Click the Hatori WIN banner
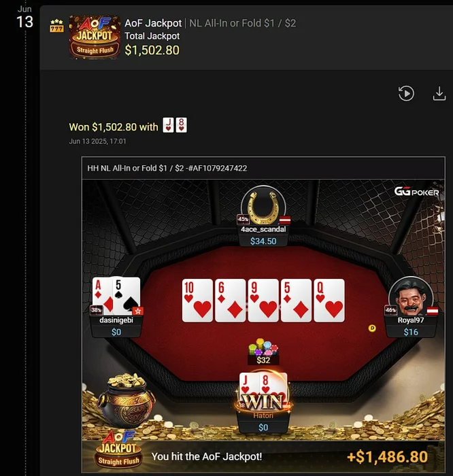 (x=263, y=403)
